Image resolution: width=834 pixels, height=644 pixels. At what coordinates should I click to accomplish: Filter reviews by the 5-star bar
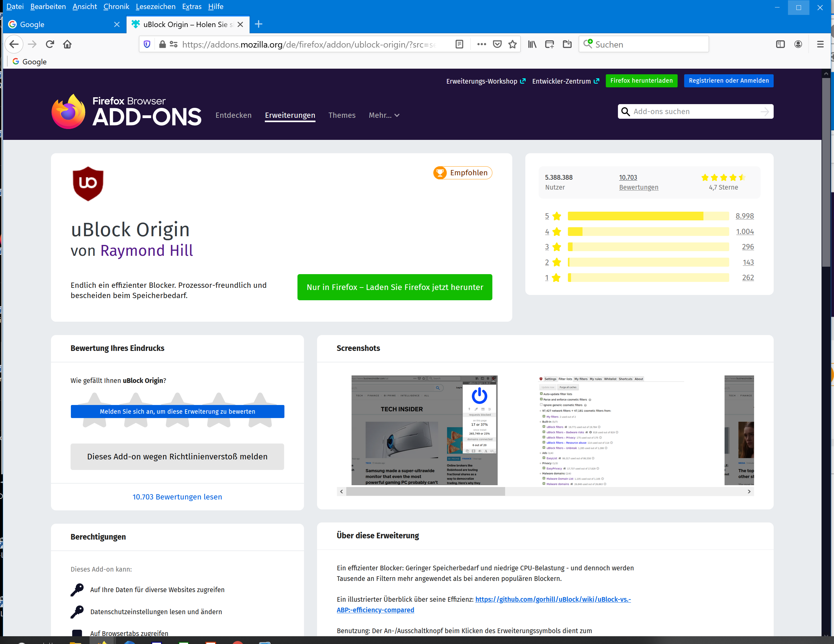[x=648, y=216]
